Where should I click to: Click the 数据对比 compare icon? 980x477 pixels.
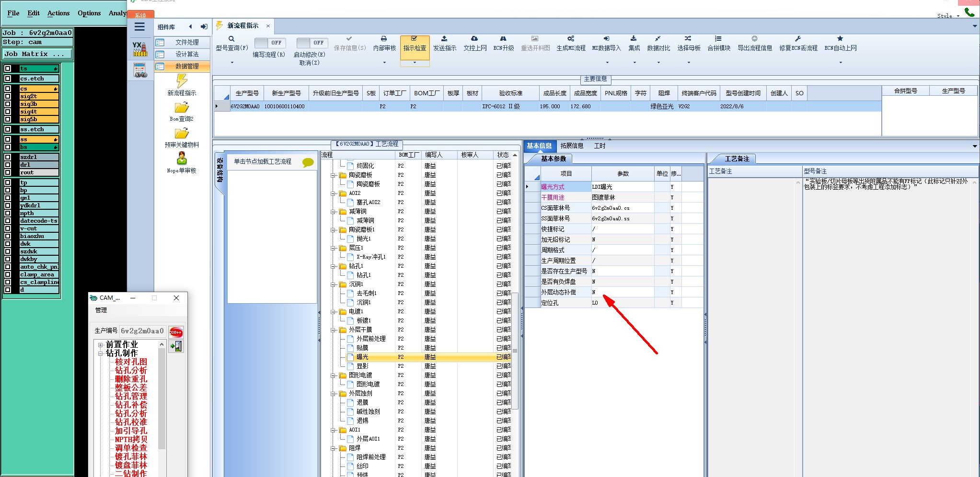click(x=658, y=39)
